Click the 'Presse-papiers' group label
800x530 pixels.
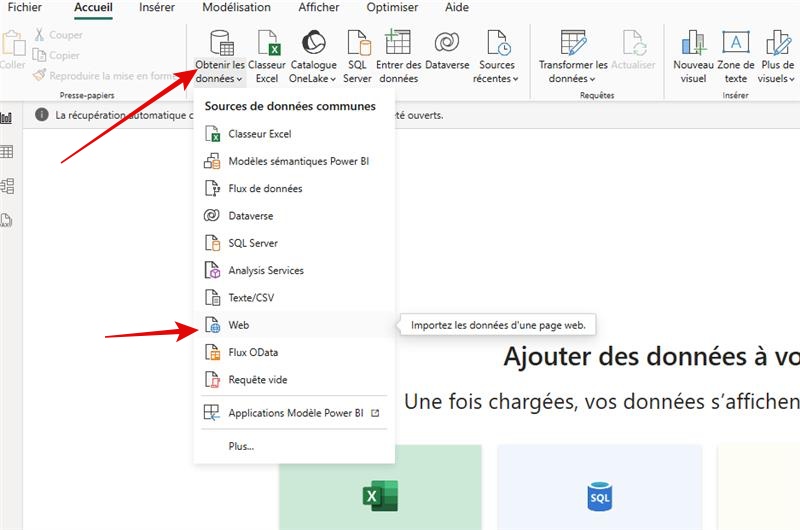tap(87, 95)
